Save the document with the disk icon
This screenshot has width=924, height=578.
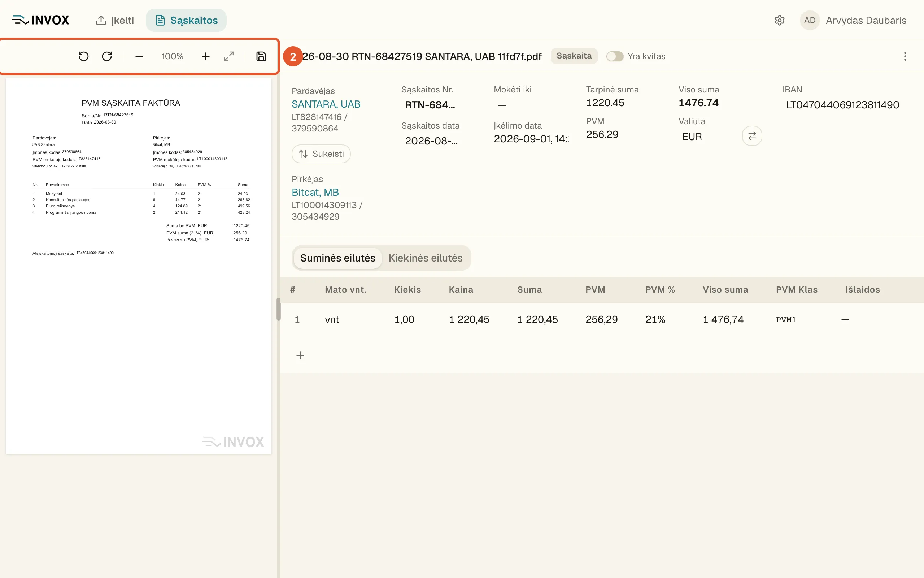pos(261,57)
